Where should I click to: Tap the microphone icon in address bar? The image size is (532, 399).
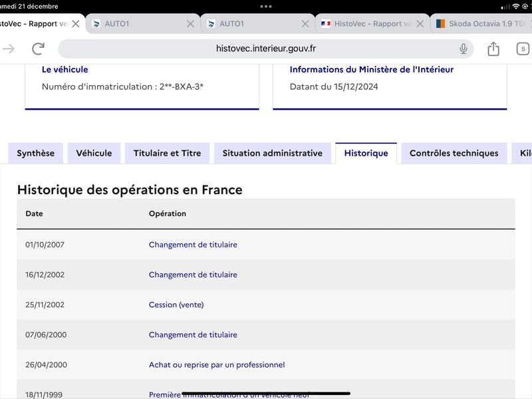point(463,49)
